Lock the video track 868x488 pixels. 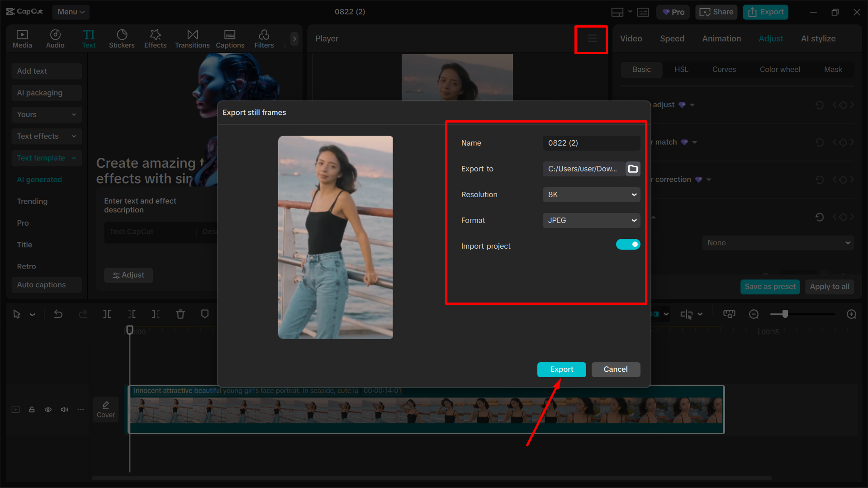click(32, 410)
